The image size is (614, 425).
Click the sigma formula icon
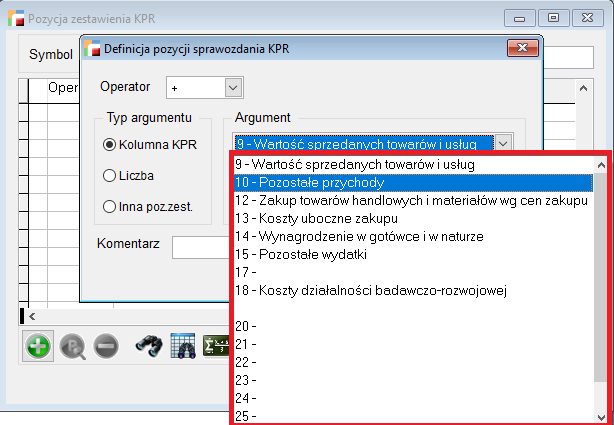[214, 346]
